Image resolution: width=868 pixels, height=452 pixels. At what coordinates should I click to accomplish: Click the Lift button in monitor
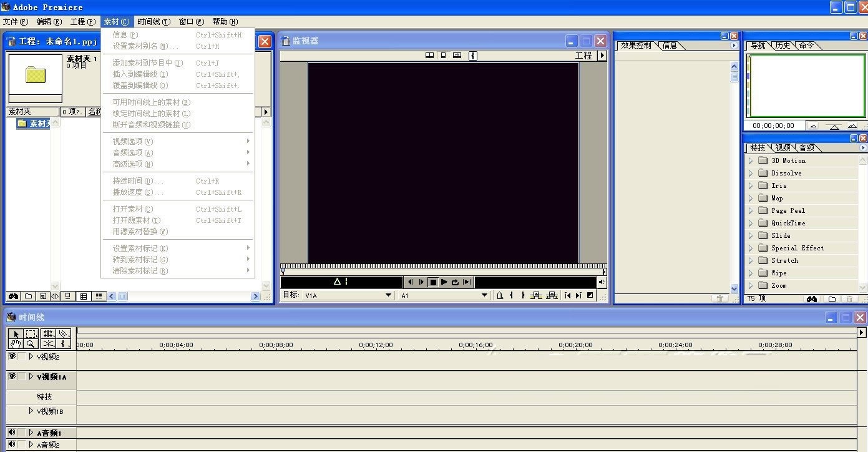(536, 295)
